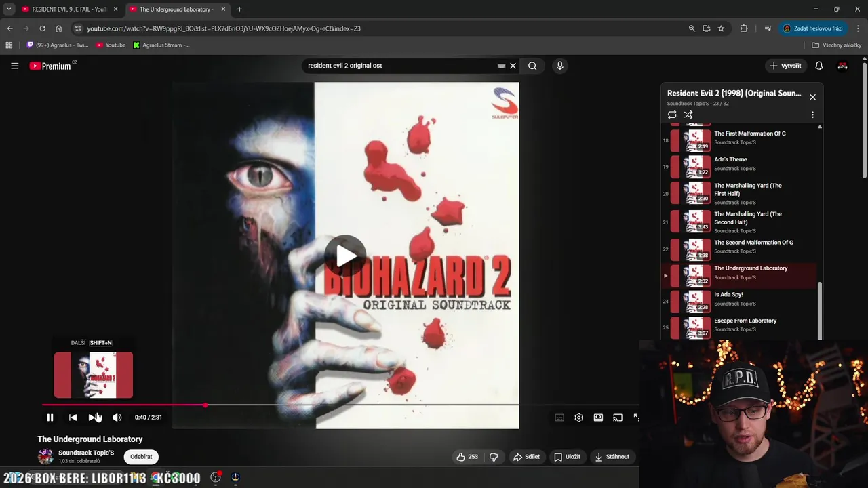Play The Marshalling Yard (The First Half)
This screenshot has width=868, height=488.
tap(739, 193)
